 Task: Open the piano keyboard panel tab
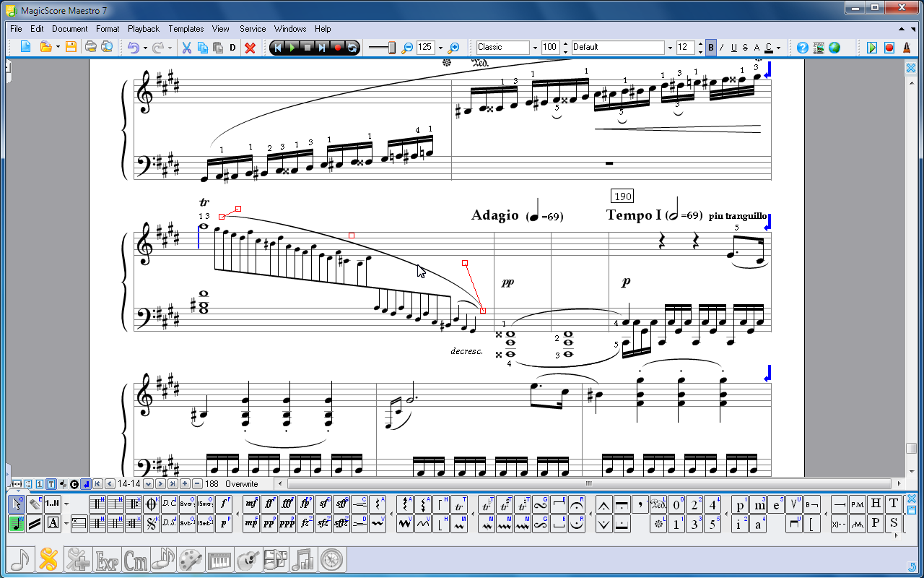coord(219,559)
